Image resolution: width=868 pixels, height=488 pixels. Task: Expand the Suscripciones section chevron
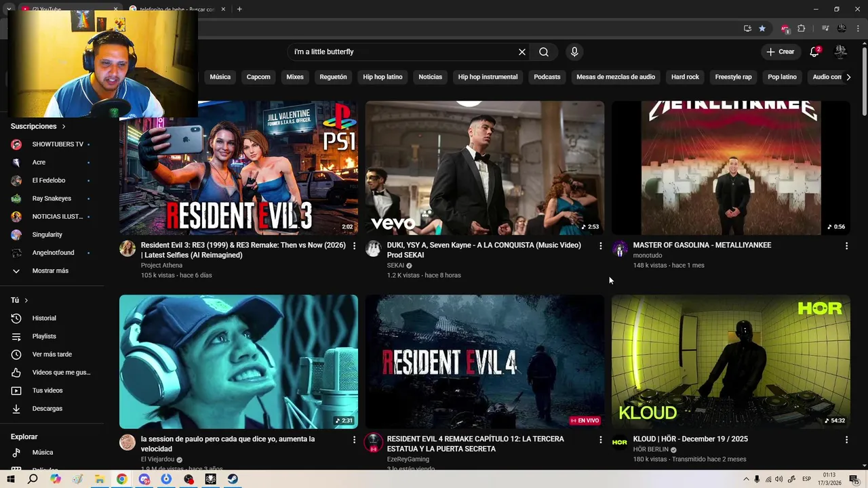(64, 126)
